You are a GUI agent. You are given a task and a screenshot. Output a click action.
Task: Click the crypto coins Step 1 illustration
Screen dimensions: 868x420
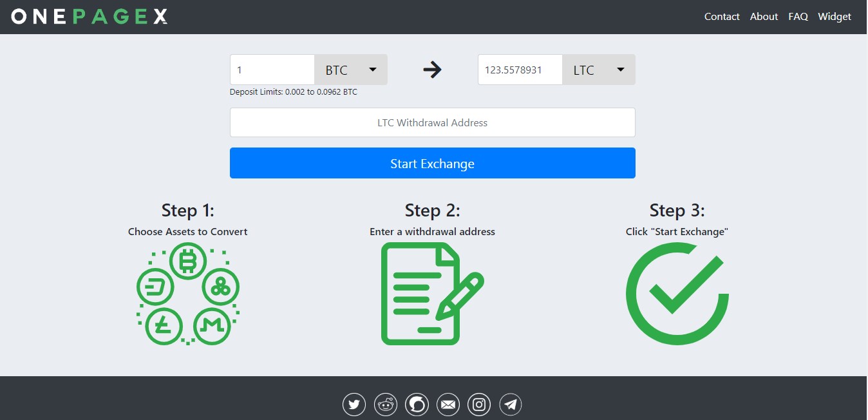pyautogui.click(x=187, y=294)
